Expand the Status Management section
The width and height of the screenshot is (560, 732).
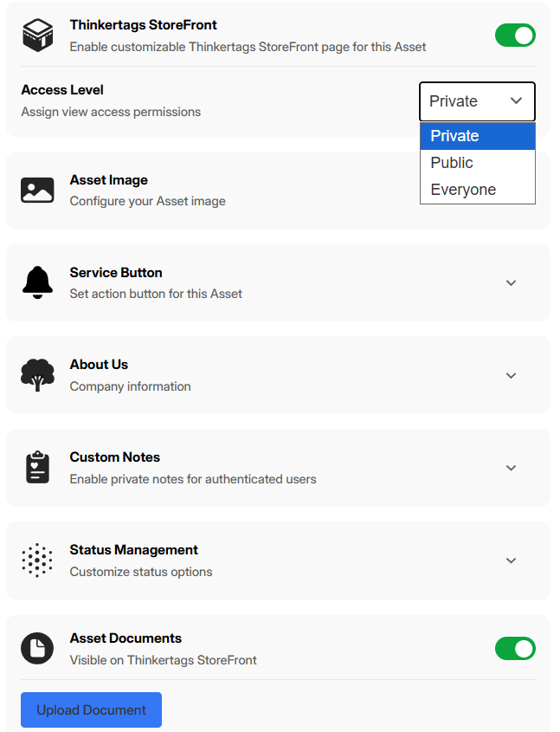511,560
